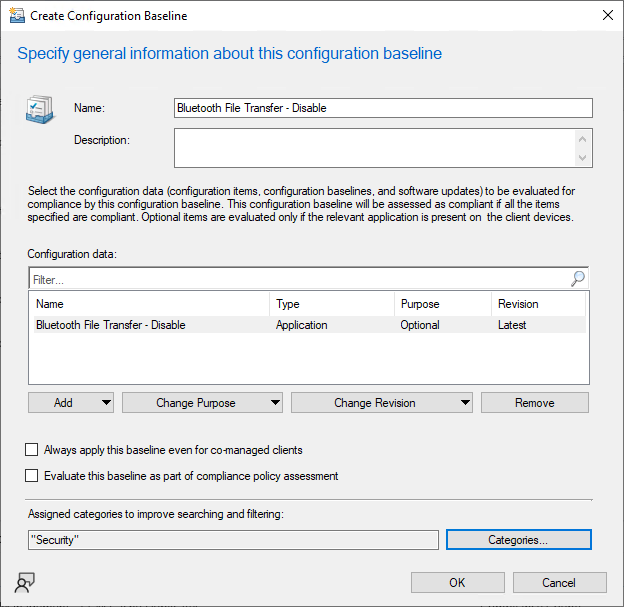
Task: Open the Categories... dialog
Action: click(x=518, y=540)
